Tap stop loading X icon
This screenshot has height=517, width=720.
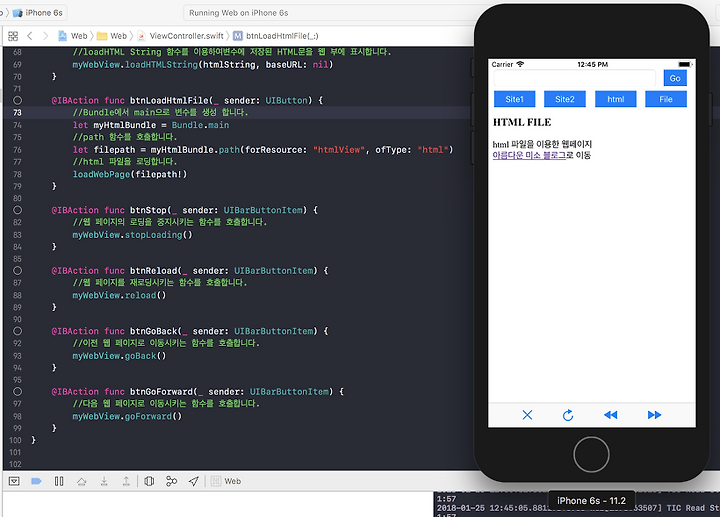[527, 415]
